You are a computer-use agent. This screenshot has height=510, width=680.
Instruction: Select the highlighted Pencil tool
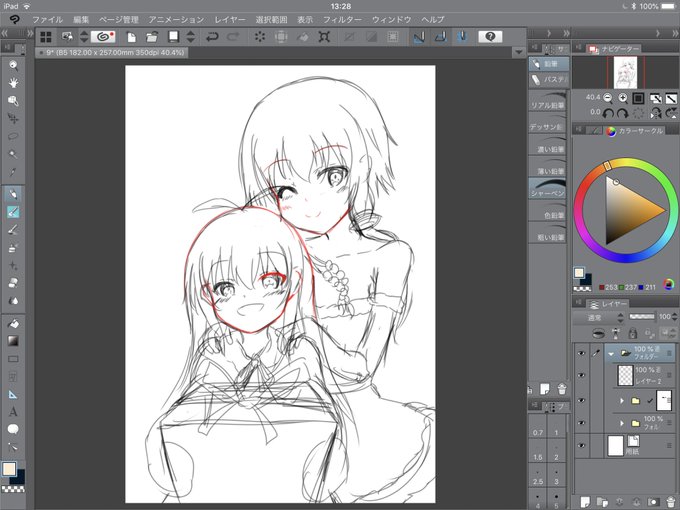point(13,212)
